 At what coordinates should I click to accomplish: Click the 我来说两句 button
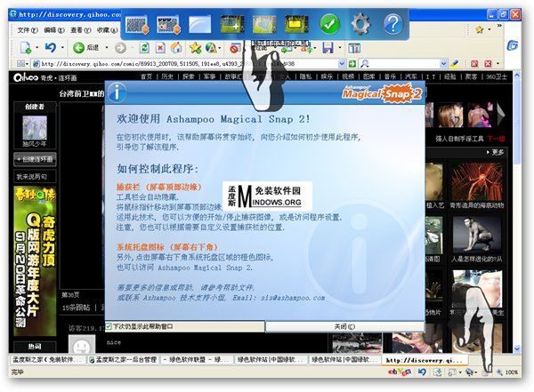[x=35, y=177]
